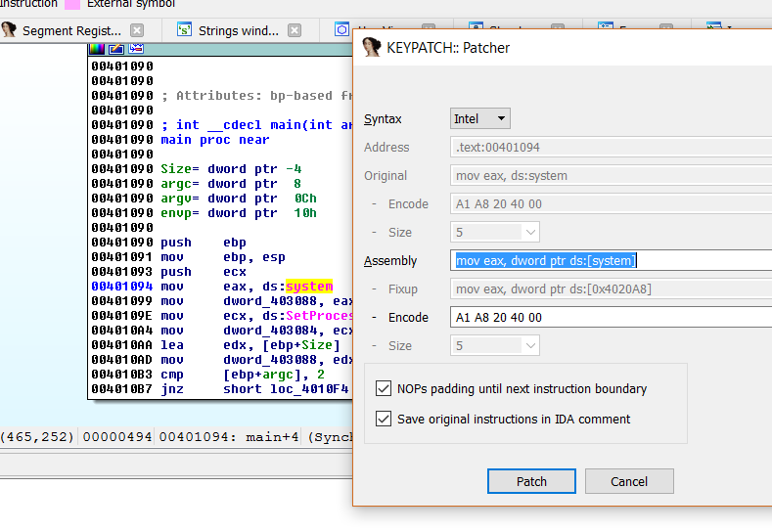Screen dimensions: 772x532
Task: Click the Strings window tab icon
Action: pos(184,30)
